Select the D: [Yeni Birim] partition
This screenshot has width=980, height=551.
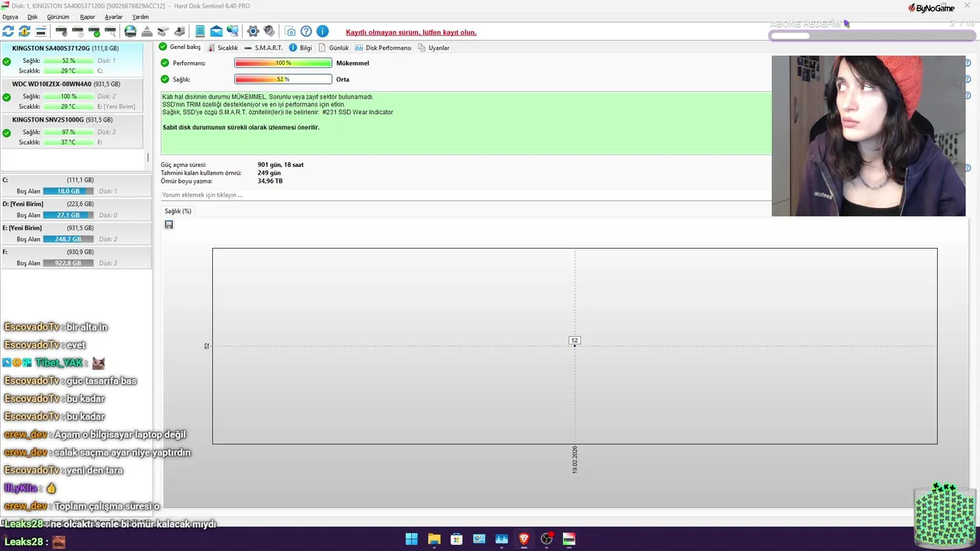(76, 209)
